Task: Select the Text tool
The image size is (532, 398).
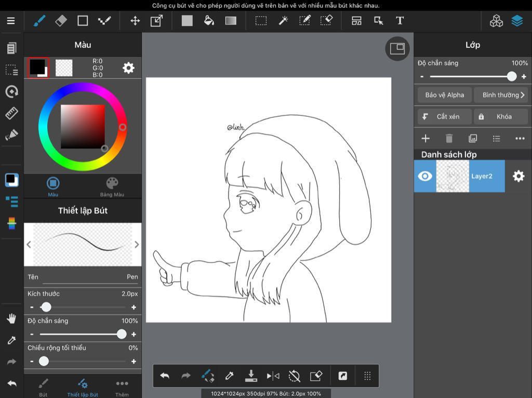Action: [x=400, y=21]
